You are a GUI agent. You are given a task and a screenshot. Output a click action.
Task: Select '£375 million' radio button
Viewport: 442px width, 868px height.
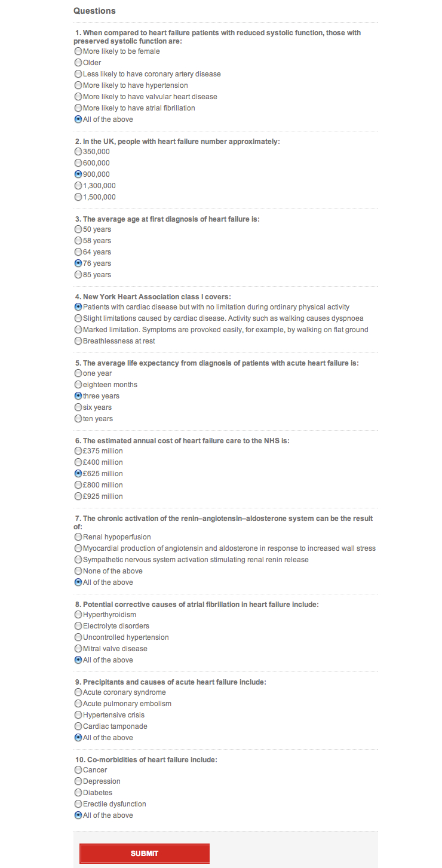(78, 451)
